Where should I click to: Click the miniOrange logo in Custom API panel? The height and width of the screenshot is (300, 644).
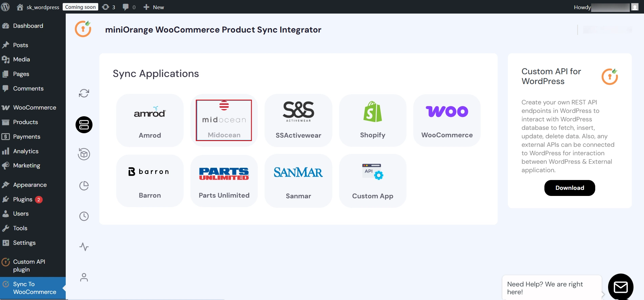pos(610,77)
